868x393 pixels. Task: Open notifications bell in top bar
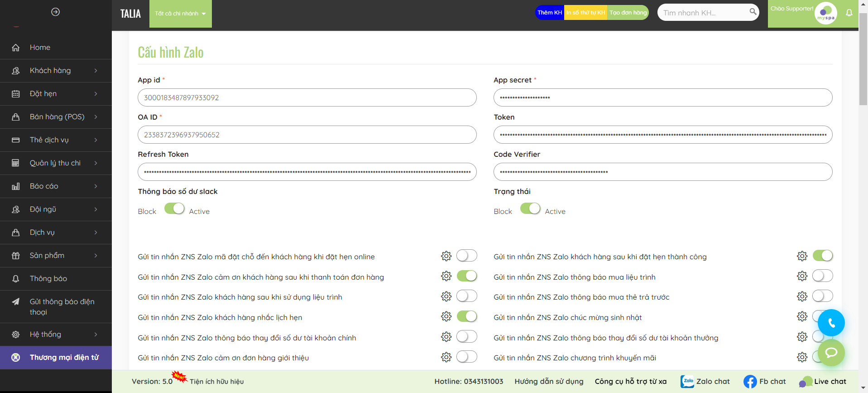tap(849, 13)
